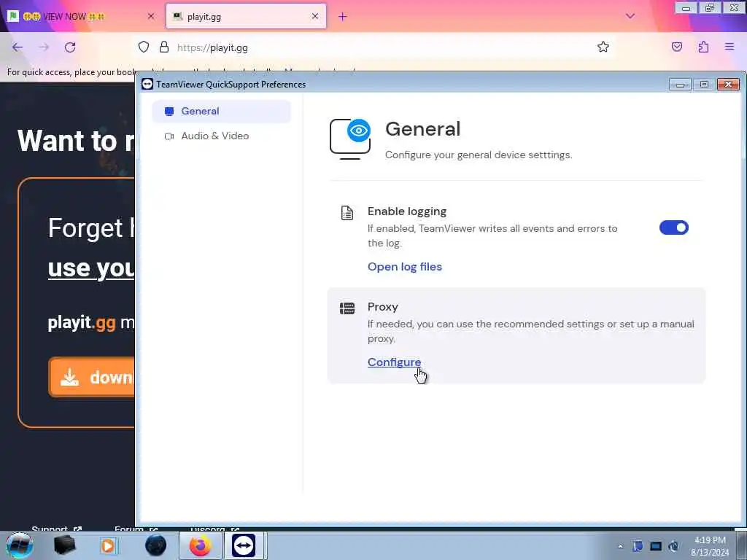Click the General monitor eye icon

pyautogui.click(x=350, y=139)
